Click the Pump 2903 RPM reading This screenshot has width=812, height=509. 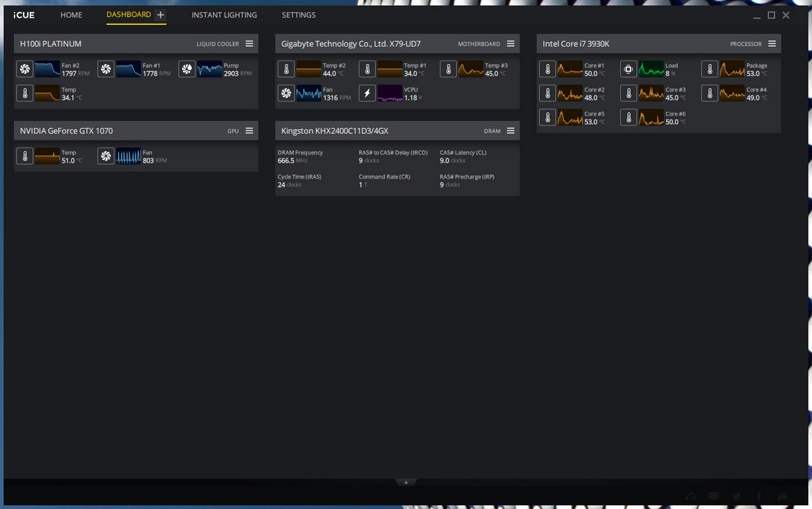[x=238, y=74]
